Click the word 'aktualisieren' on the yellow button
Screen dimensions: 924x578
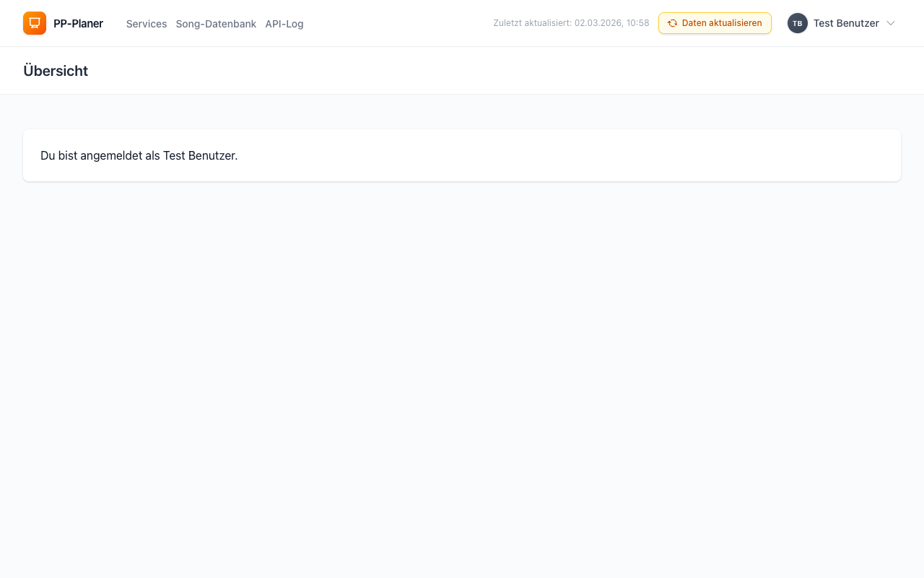pyautogui.click(x=736, y=23)
